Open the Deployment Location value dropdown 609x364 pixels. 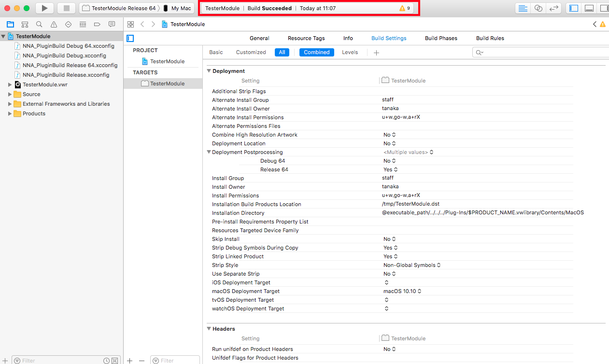pos(390,143)
